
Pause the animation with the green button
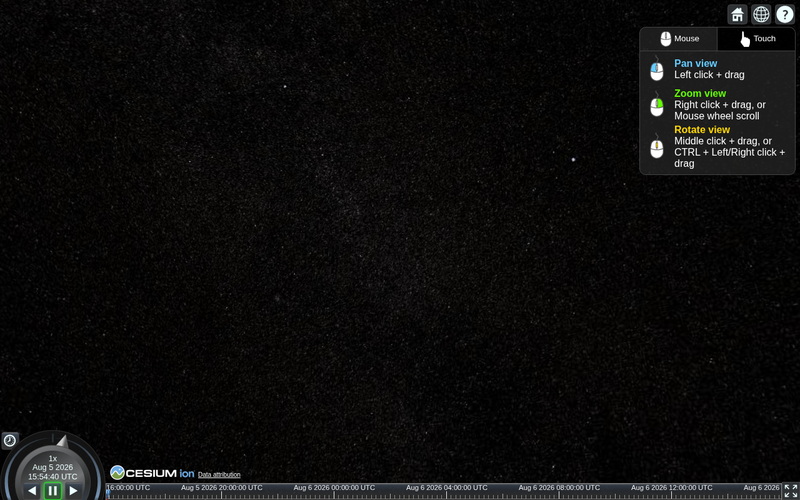(x=53, y=491)
